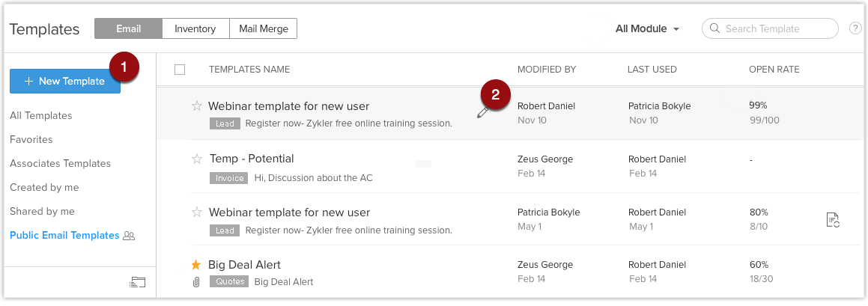868x306 pixels.
Task: Click the pencil edit icon on the first template
Action: tap(482, 112)
